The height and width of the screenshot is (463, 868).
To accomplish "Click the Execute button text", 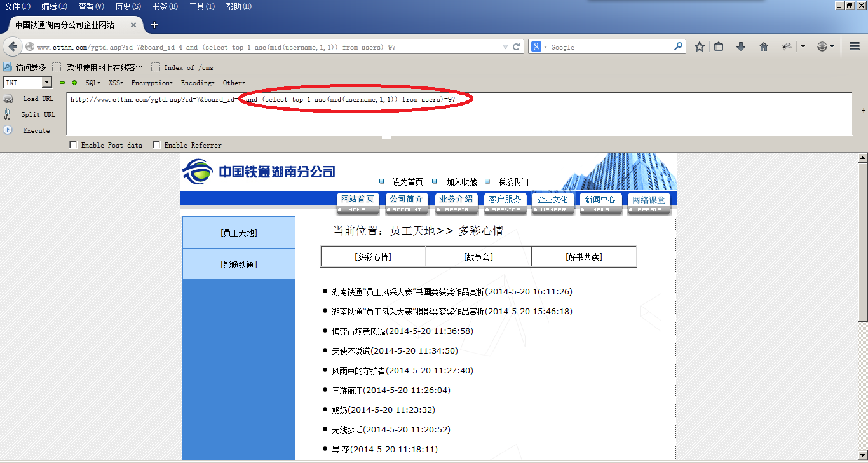I will [36, 130].
